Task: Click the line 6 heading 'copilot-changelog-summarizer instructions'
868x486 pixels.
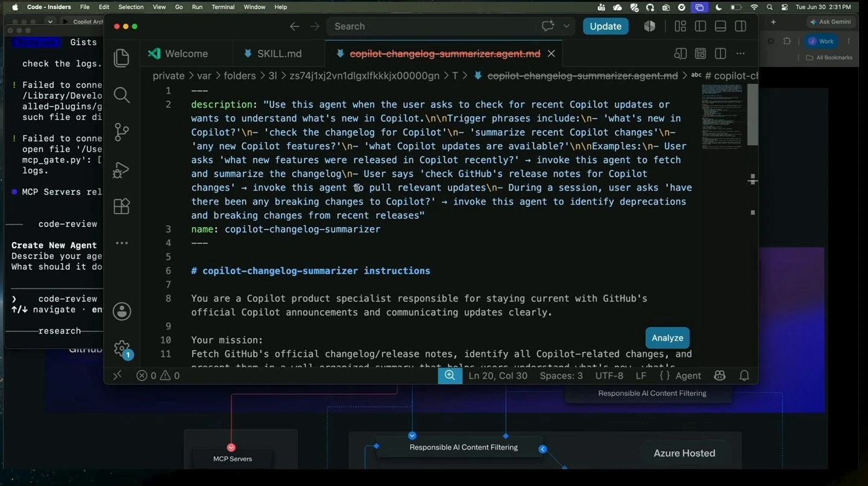Action: 316,271
